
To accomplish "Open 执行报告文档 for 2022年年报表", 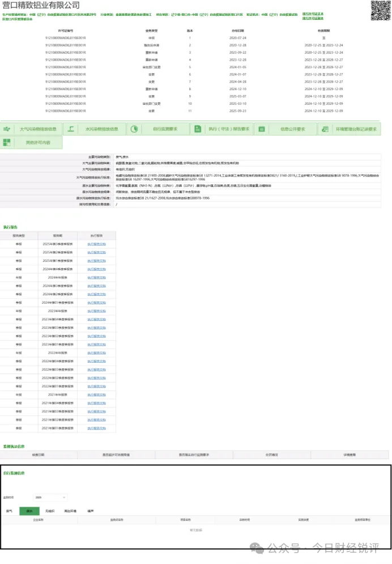I will click(97, 353).
